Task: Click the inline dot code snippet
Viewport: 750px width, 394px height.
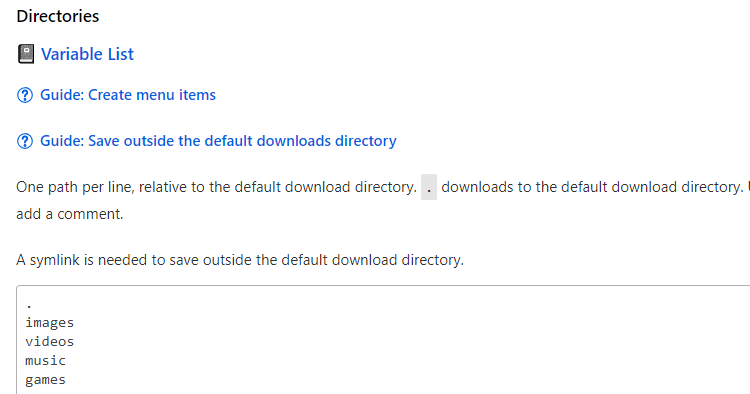Action: [429, 187]
